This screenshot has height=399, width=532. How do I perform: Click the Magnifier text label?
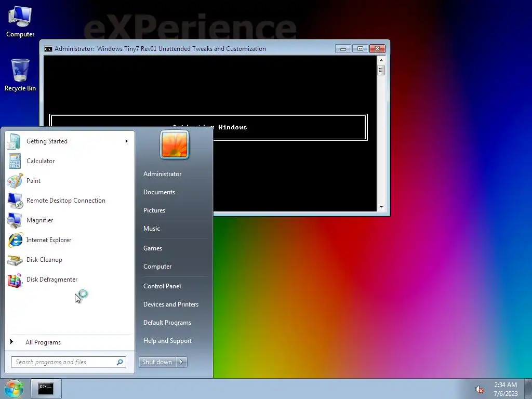tap(39, 220)
